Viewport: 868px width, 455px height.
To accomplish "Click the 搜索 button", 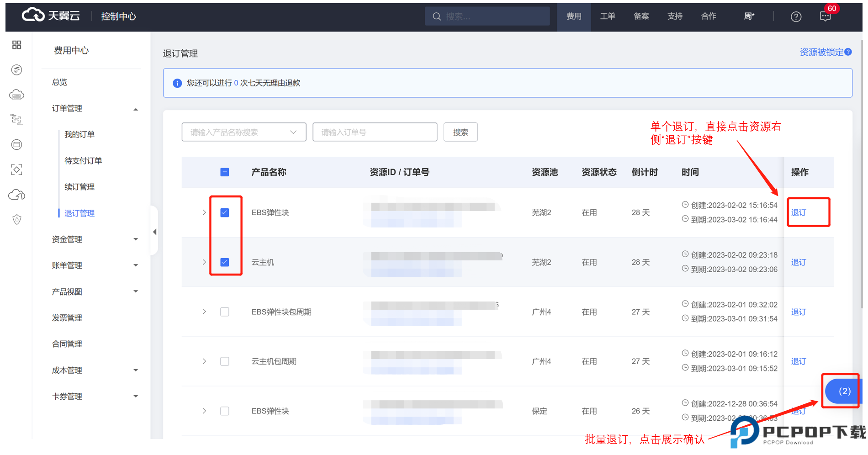I will tap(460, 132).
